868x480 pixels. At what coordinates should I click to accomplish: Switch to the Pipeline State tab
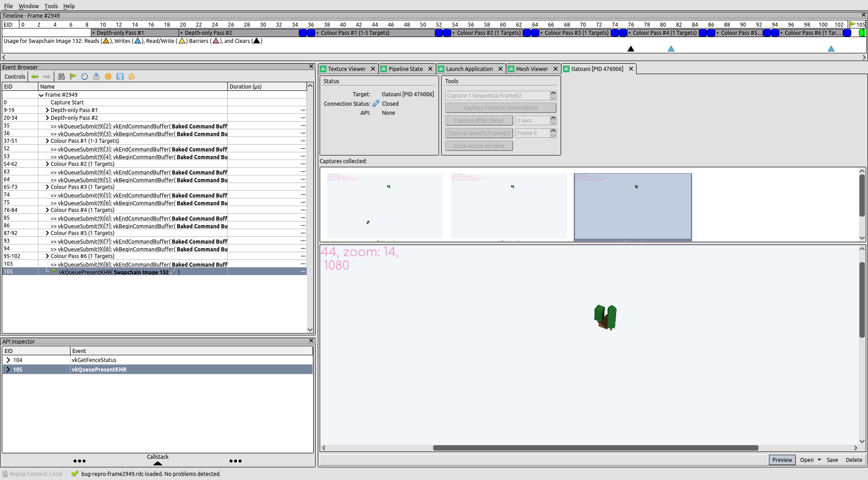pyautogui.click(x=406, y=69)
